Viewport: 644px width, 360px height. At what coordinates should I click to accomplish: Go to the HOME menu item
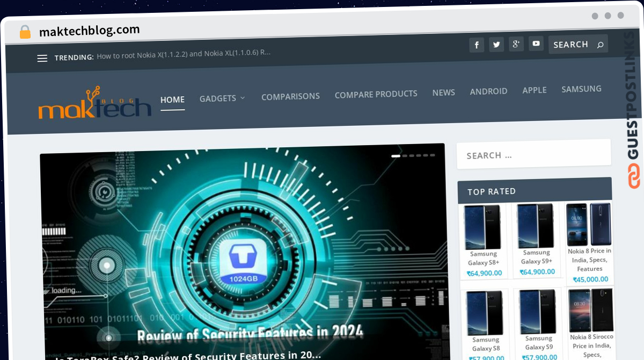(172, 99)
